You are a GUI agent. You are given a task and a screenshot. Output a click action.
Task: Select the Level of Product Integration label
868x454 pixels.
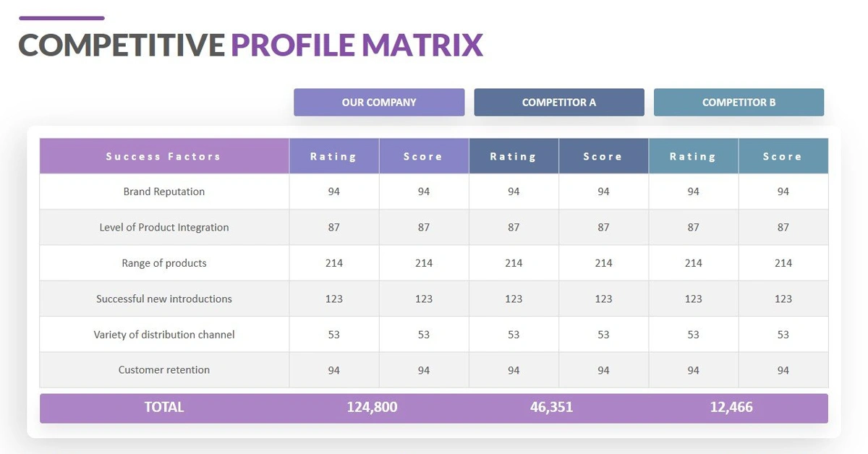164,227
